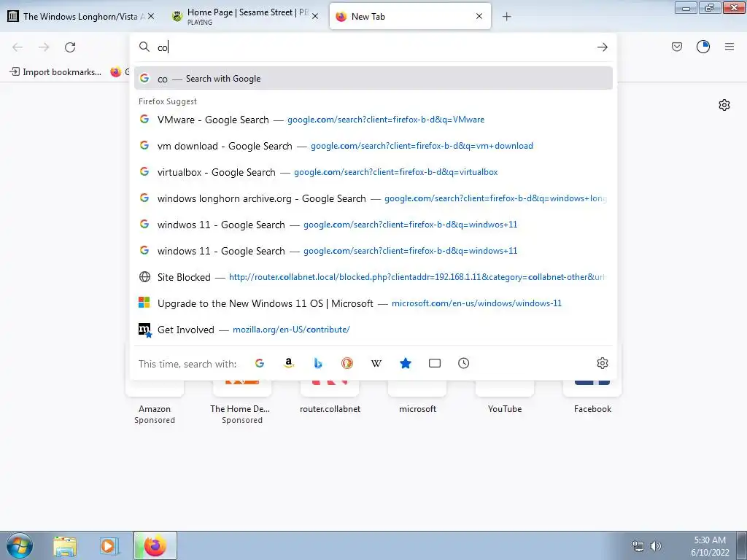Open Site Blocked router.collabnet suggestion
Viewport: 747px width, 560px height.
[373, 276]
